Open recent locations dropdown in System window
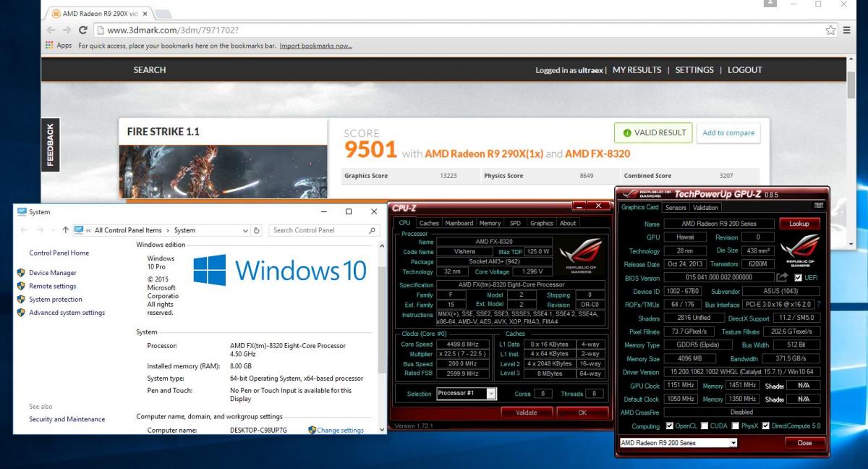This screenshot has height=469, width=868. pyautogui.click(x=54, y=230)
